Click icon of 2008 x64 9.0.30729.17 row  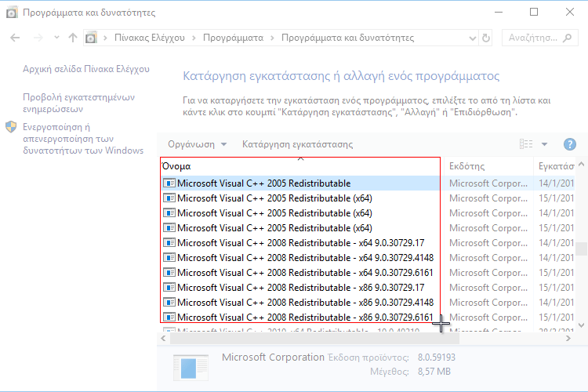click(169, 243)
